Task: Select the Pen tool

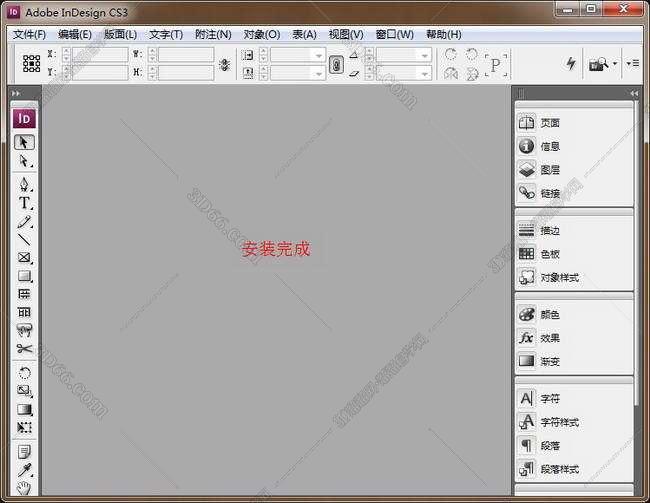Action: click(x=25, y=184)
